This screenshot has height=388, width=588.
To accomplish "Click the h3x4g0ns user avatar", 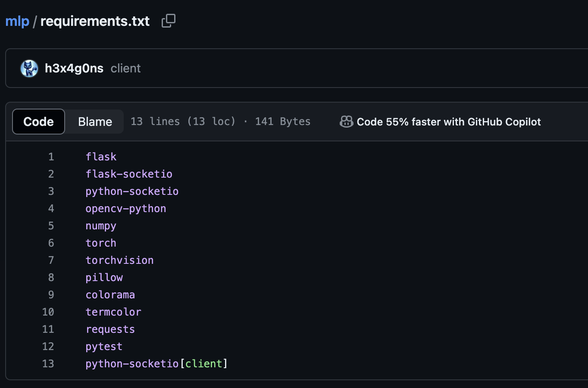I will point(29,69).
